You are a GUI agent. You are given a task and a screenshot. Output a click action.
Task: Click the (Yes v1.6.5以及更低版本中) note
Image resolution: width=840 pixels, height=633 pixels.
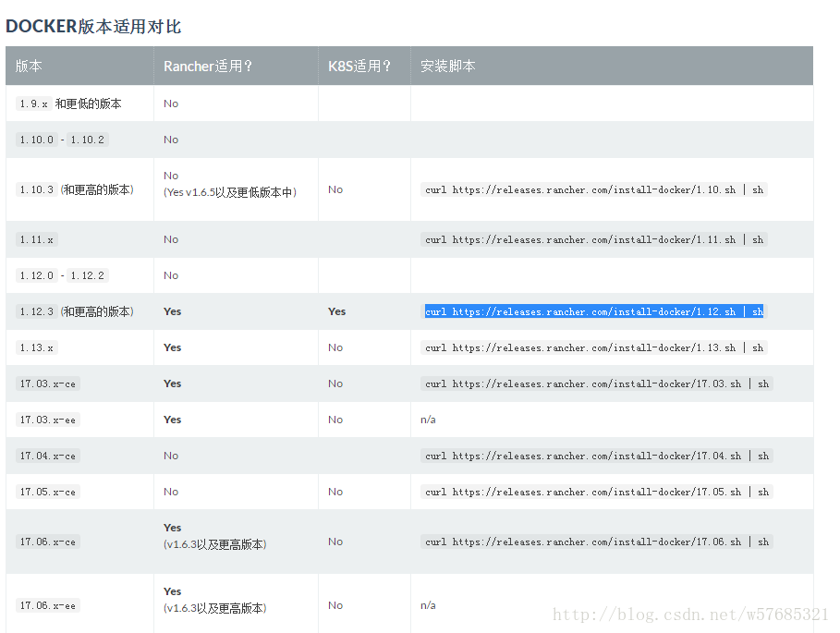(230, 192)
